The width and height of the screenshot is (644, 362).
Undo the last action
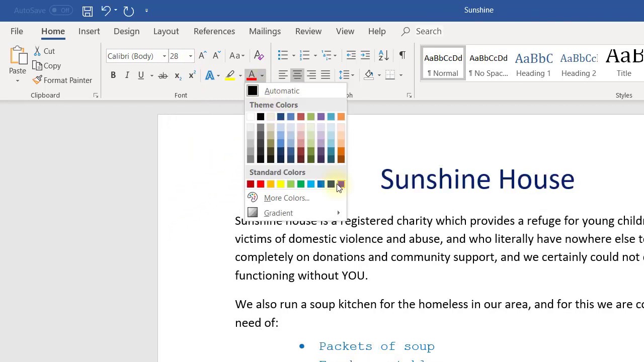(x=105, y=10)
